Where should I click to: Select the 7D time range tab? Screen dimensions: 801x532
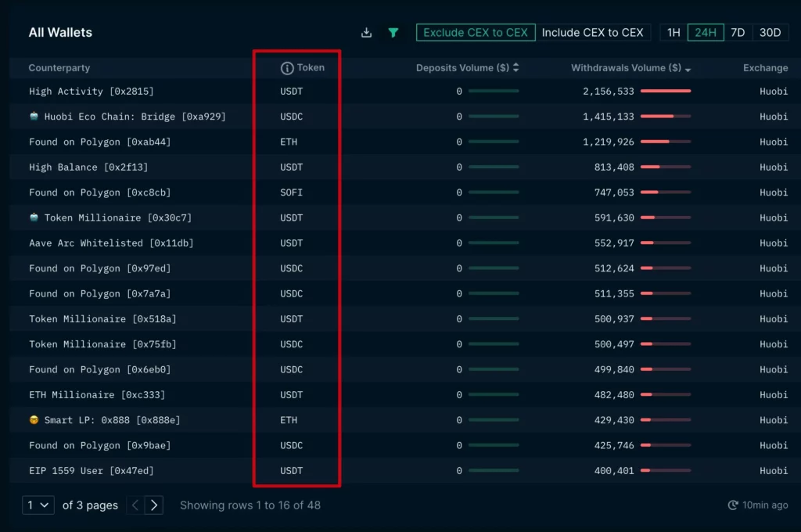click(738, 33)
